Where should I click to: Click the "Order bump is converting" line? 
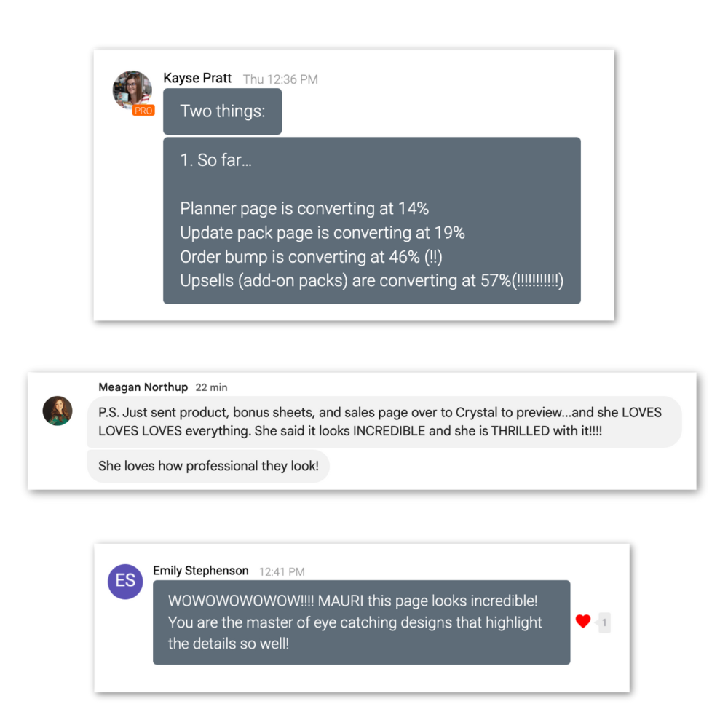click(x=311, y=257)
